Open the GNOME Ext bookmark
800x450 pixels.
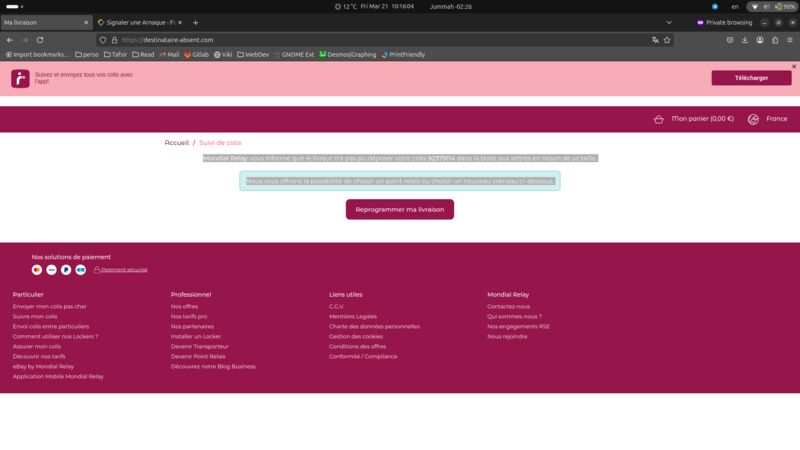[294, 55]
